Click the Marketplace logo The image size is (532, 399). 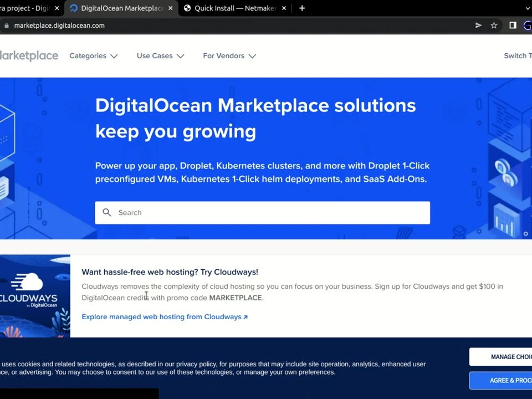tap(29, 55)
